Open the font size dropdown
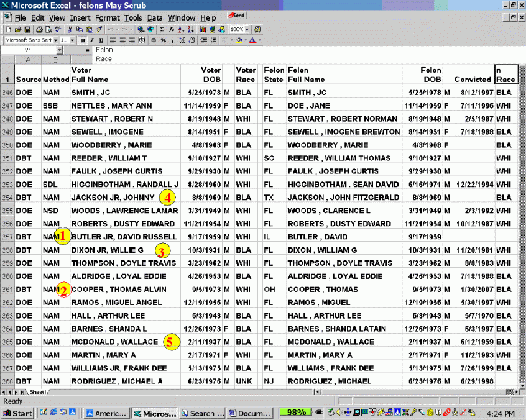 click(72, 40)
